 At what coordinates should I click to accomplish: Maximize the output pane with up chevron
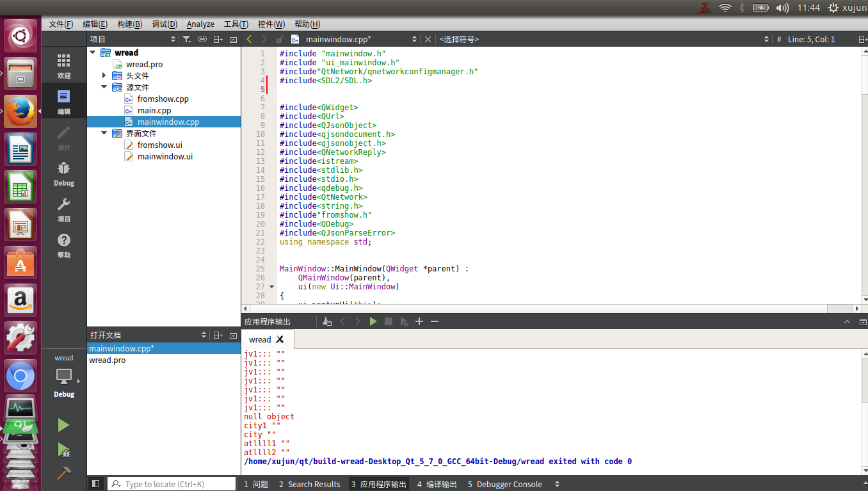(847, 321)
